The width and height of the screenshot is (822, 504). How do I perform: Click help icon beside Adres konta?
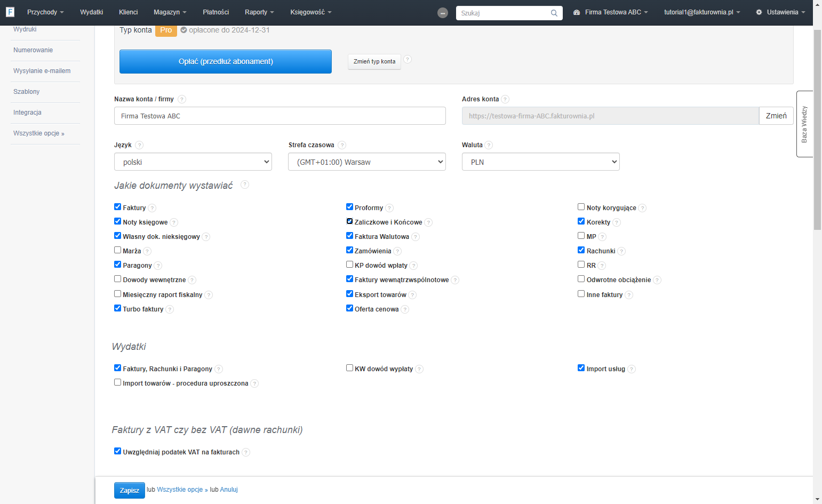505,99
